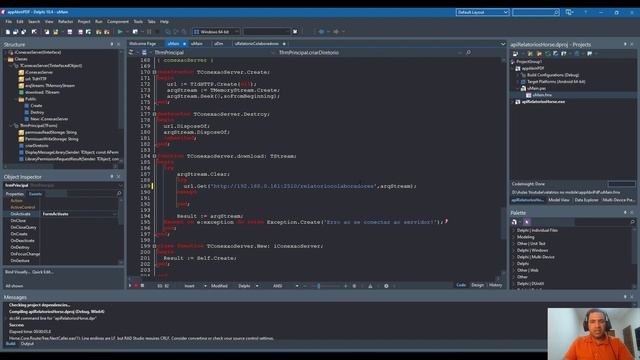Image resolution: width=640 pixels, height=360 pixels.
Task: Collapse the Classes node in Structure
Action: point(6,59)
